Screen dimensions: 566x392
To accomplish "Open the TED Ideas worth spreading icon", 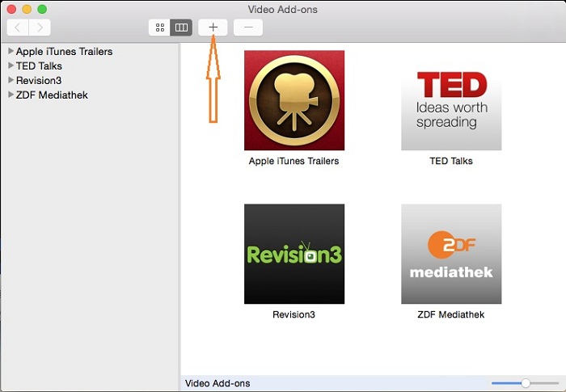I will [451, 100].
